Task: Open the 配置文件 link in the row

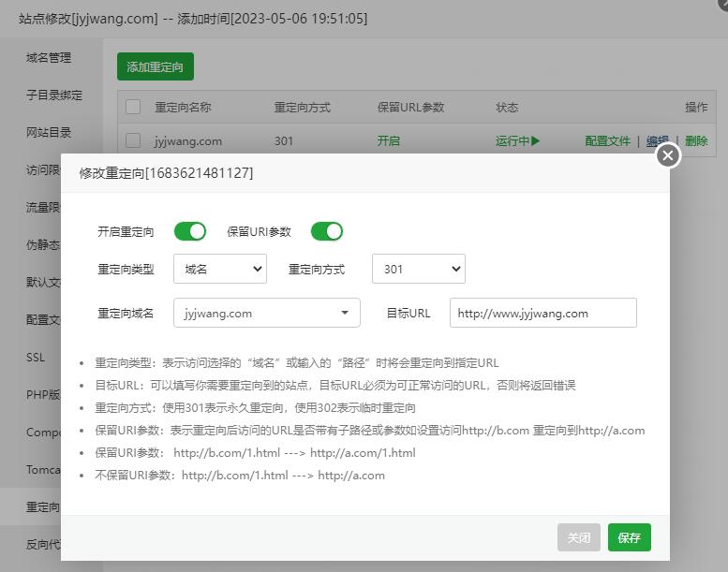Action: point(608,141)
